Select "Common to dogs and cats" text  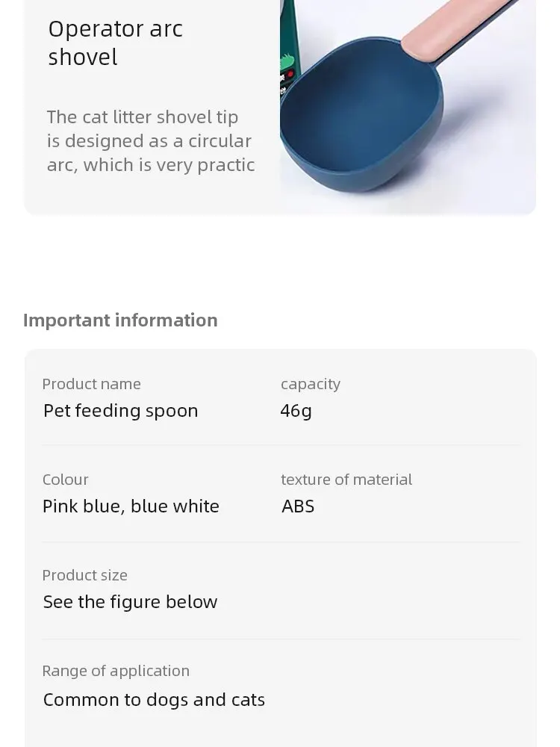[x=154, y=700]
